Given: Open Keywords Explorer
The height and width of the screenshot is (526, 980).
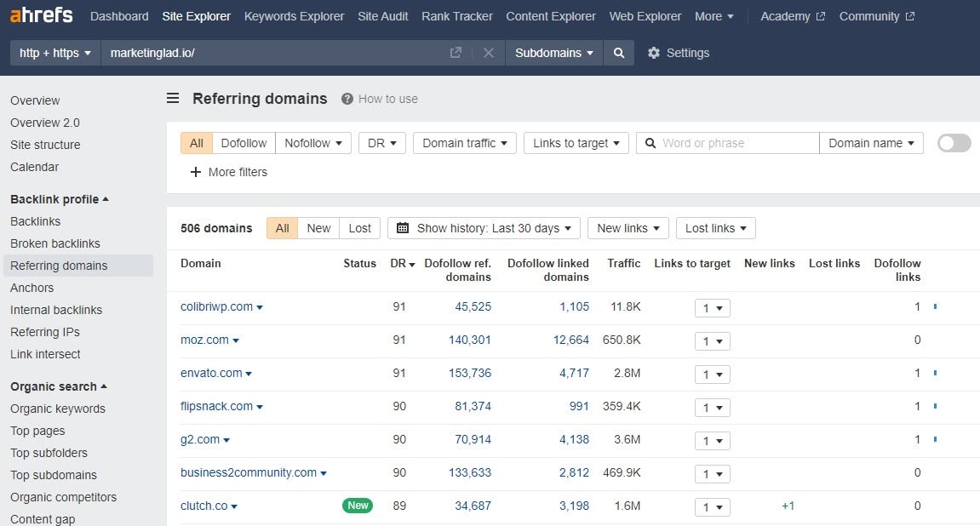Looking at the screenshot, I should (x=294, y=16).
